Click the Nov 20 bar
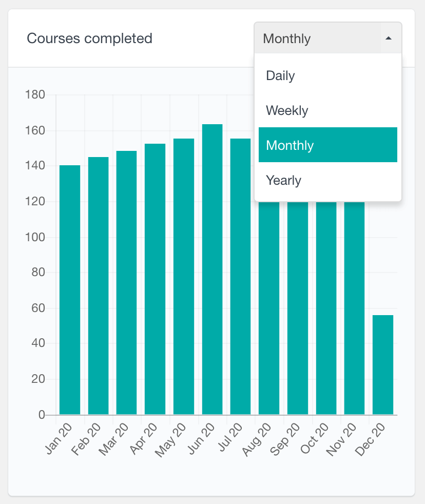This screenshot has height=504, width=425. click(354, 308)
